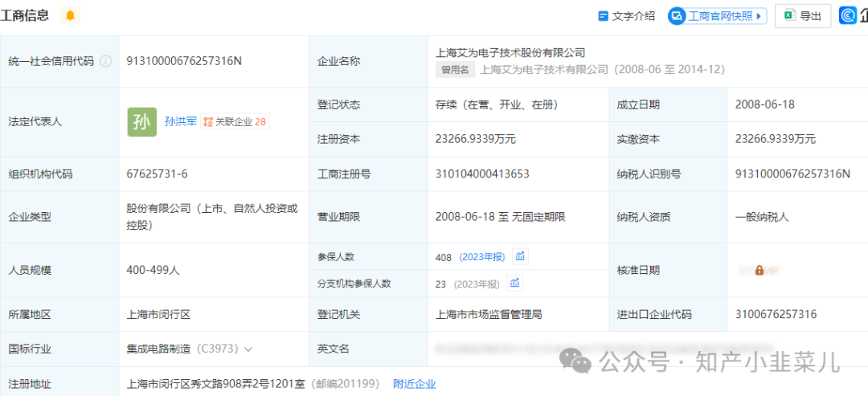Select region 上海市闵行区
Image resolution: width=868 pixels, height=396 pixels.
158,315
